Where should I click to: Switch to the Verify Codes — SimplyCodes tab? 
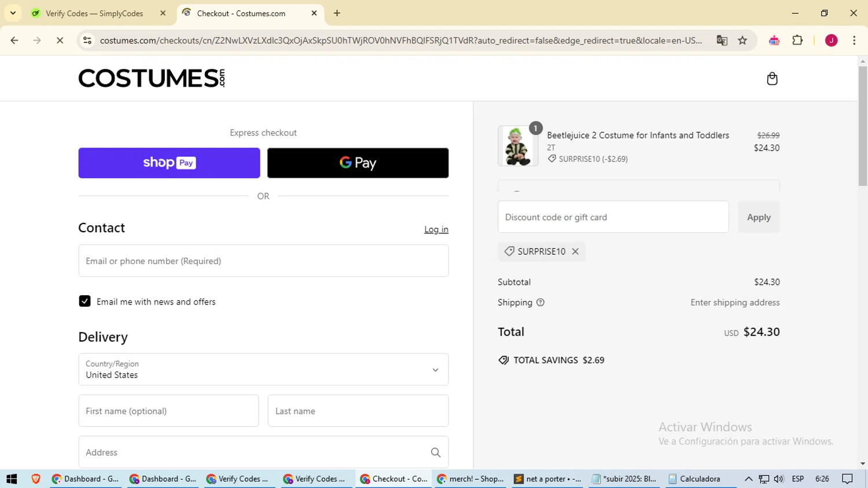[x=94, y=13]
